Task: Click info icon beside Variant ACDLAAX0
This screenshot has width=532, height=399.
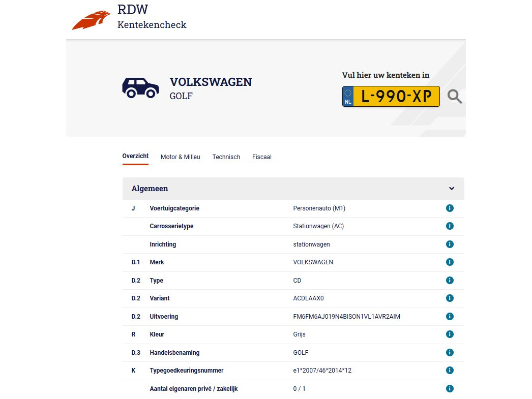Action: [450, 298]
